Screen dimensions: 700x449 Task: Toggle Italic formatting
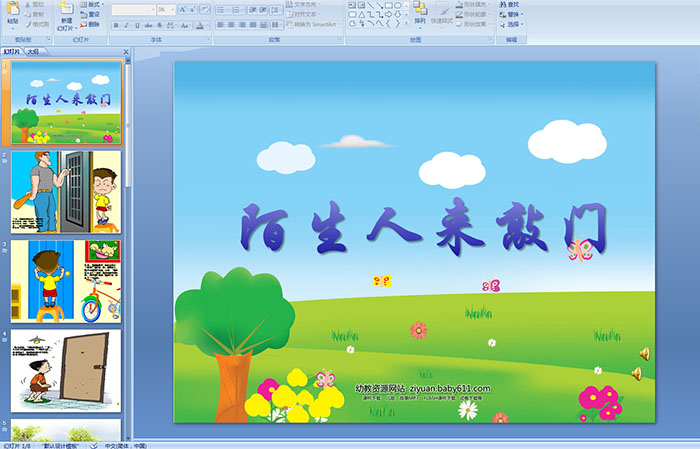point(126,25)
